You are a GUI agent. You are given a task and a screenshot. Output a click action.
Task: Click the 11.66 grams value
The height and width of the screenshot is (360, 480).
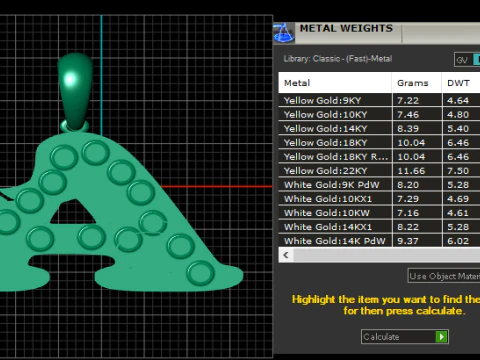[x=411, y=171]
